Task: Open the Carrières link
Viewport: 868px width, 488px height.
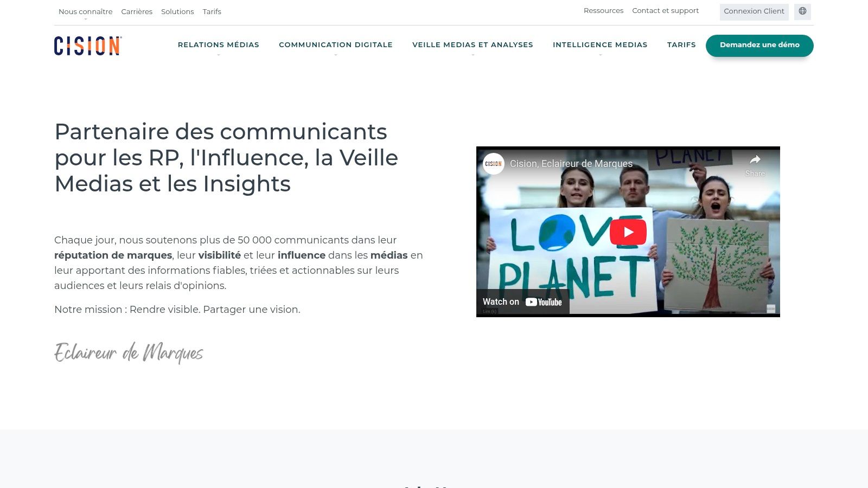Action: point(137,11)
